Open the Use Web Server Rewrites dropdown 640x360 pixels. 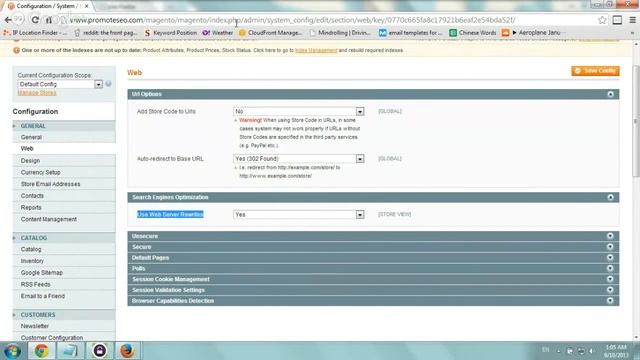[298, 214]
